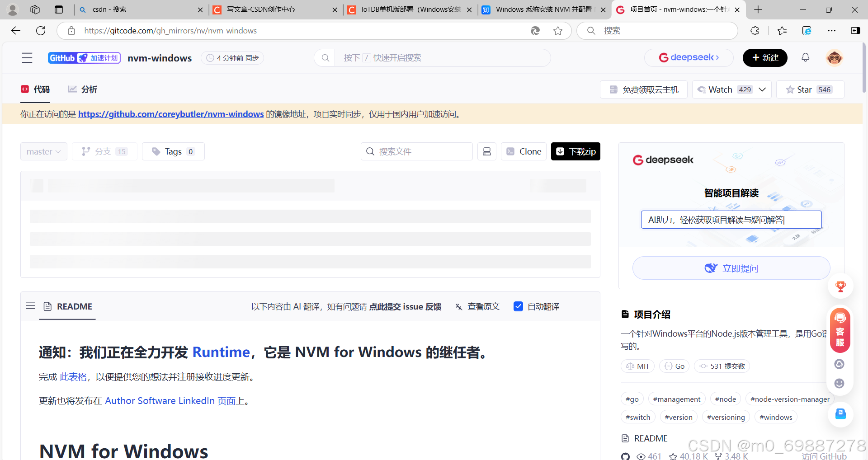868x460 pixels.
Task: Open README outline list icon
Action: pyautogui.click(x=31, y=306)
